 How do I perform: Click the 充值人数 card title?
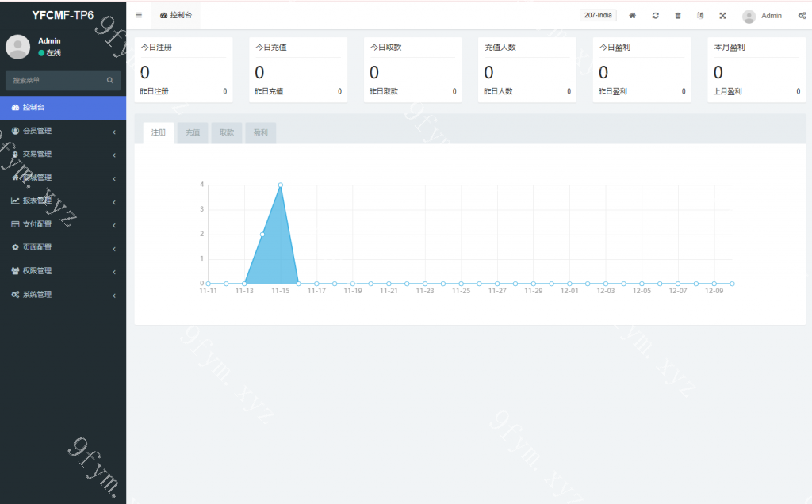click(x=500, y=47)
